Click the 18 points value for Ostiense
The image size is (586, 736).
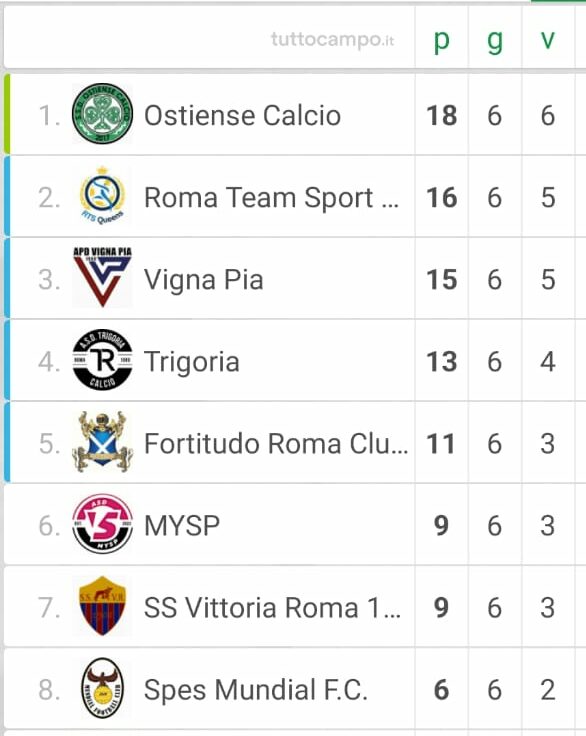click(441, 115)
